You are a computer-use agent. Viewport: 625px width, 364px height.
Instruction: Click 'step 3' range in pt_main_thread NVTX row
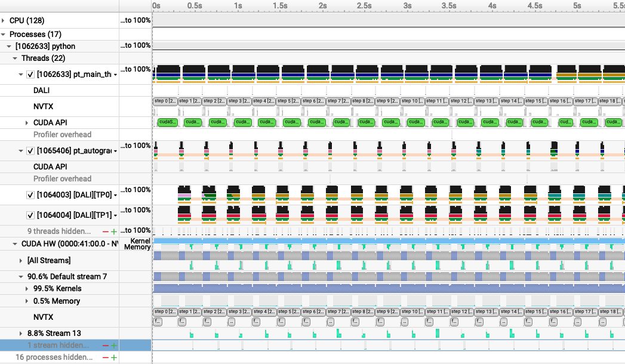point(239,101)
